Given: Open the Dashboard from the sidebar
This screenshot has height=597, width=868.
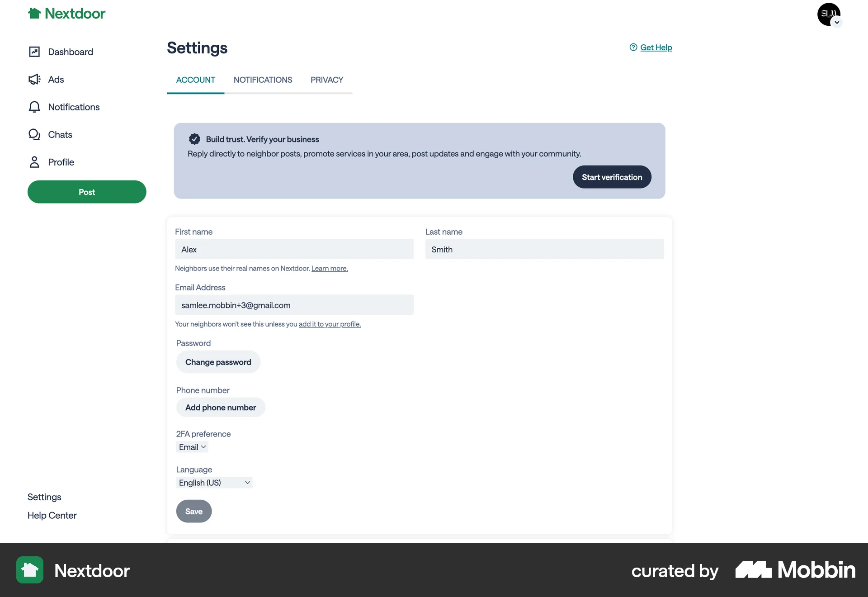Looking at the screenshot, I should click(x=70, y=52).
